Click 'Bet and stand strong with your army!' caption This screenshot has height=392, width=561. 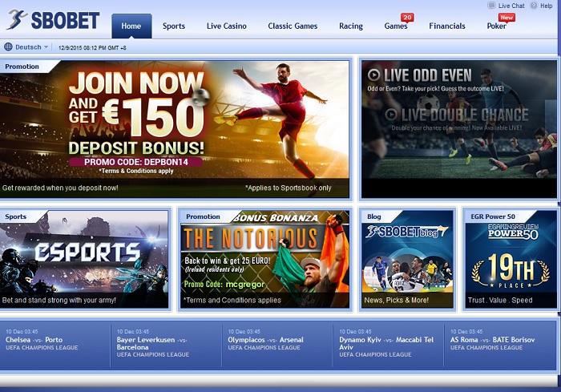click(59, 300)
